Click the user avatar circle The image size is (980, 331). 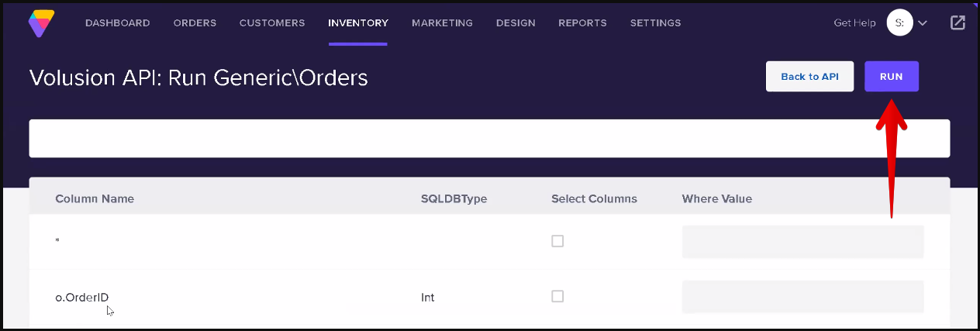899,23
